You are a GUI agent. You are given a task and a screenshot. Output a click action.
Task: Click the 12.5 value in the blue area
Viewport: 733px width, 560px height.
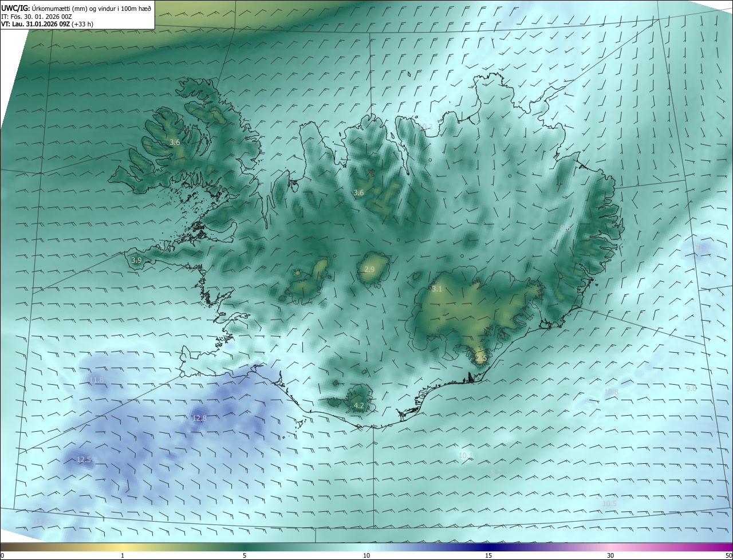(84, 459)
